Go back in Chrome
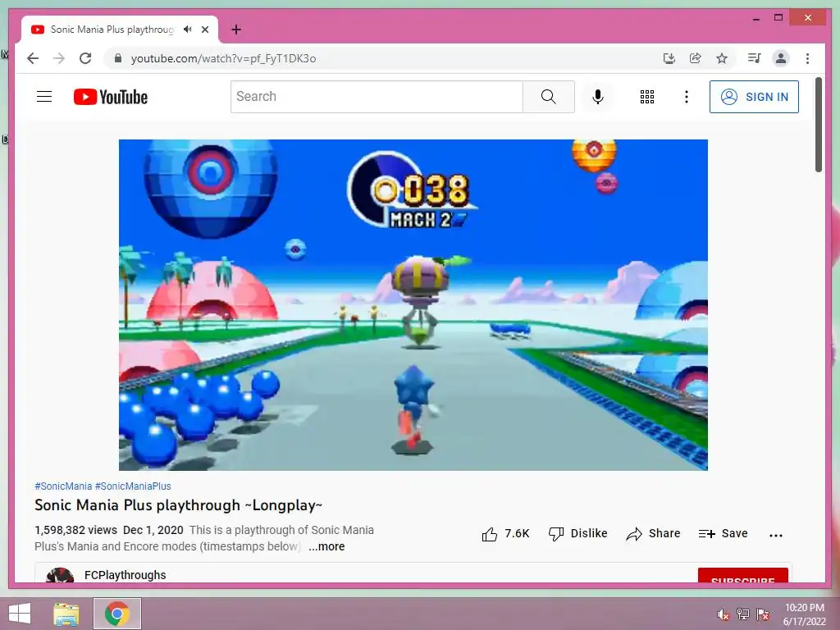The width and height of the screenshot is (840, 630). [33, 58]
